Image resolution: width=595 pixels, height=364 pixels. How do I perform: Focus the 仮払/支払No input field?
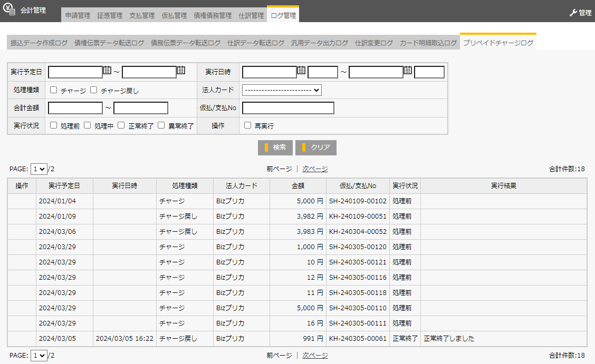tap(288, 108)
